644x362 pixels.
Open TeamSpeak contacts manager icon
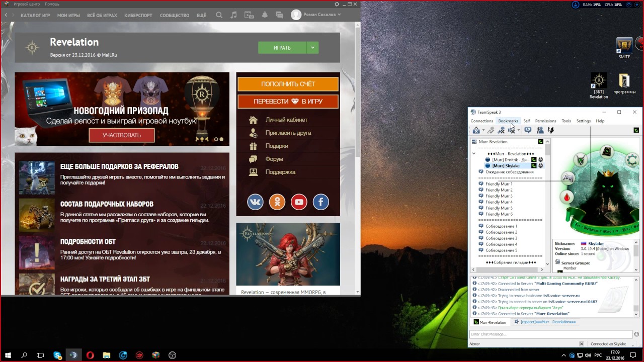pyautogui.click(x=540, y=130)
